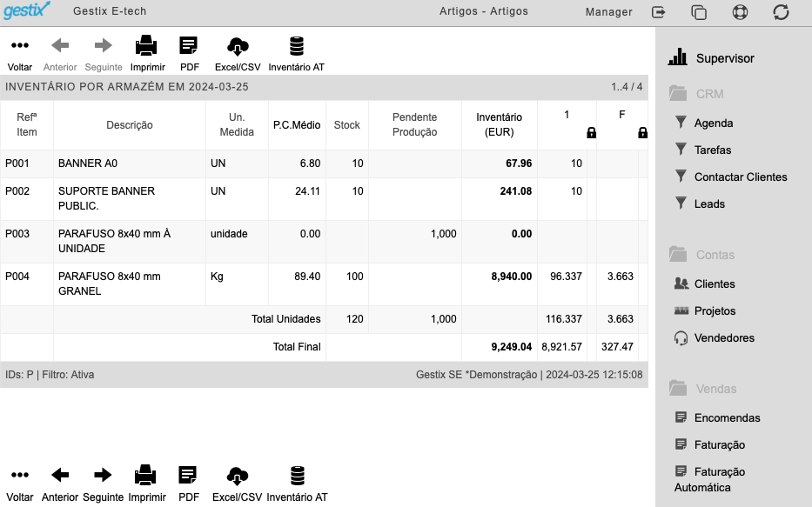Click PARAFUSO 8x40 mm GRANEL description
The width and height of the screenshot is (812, 507).
tap(110, 284)
